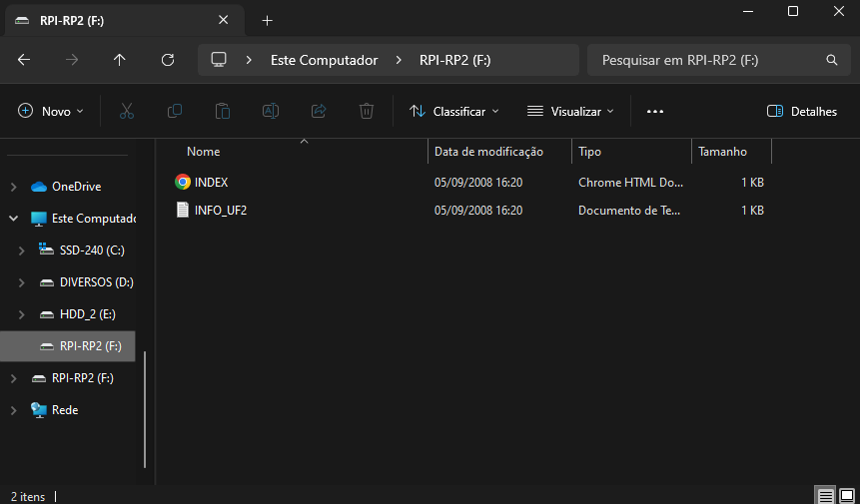Image resolution: width=860 pixels, height=504 pixels.
Task: Click the Paste clipboard icon
Action: click(x=223, y=111)
